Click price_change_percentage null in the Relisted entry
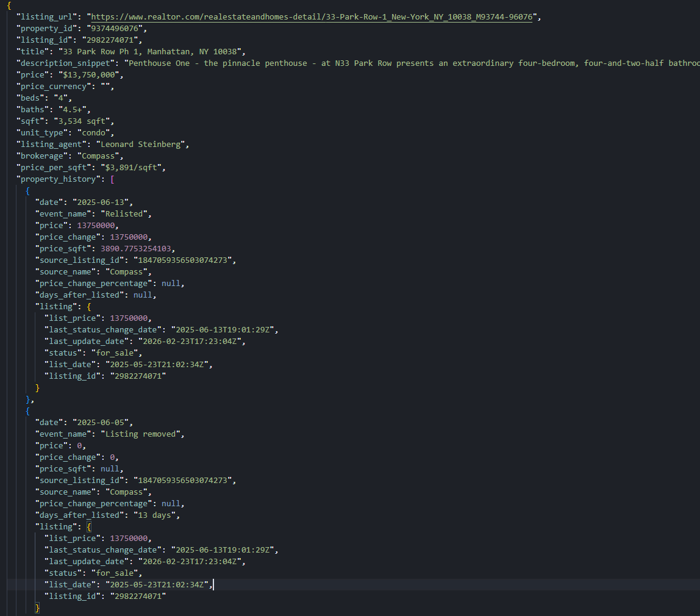Viewport: 700px width, 616px height. click(x=110, y=284)
